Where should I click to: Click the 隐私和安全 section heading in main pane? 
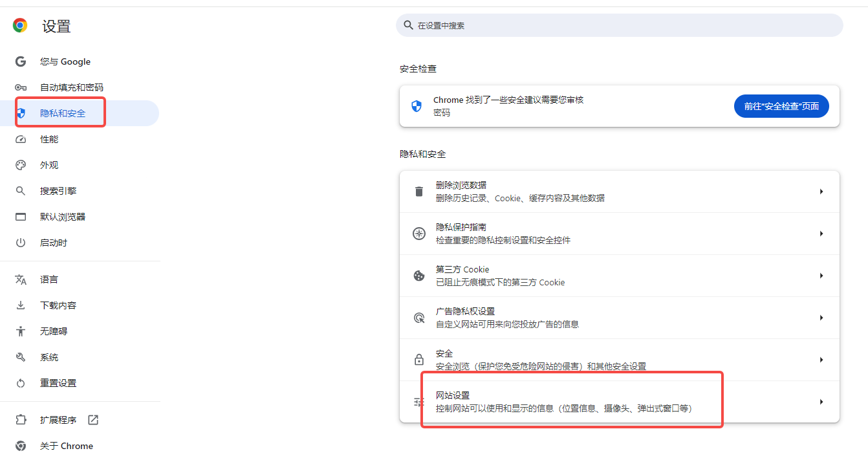click(x=423, y=154)
